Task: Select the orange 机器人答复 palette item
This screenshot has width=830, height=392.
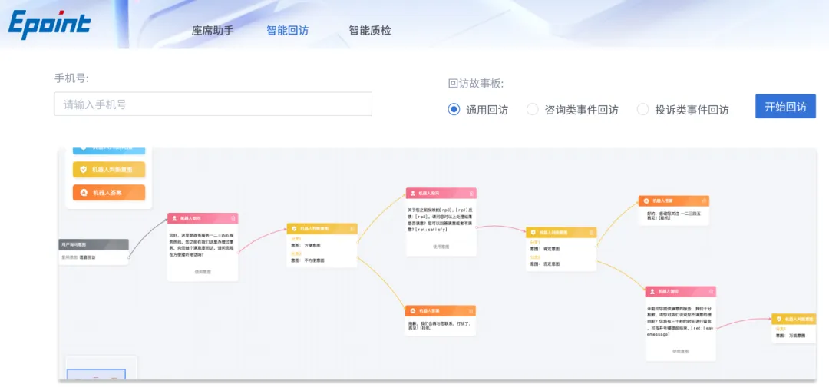Action: pyautogui.click(x=109, y=192)
